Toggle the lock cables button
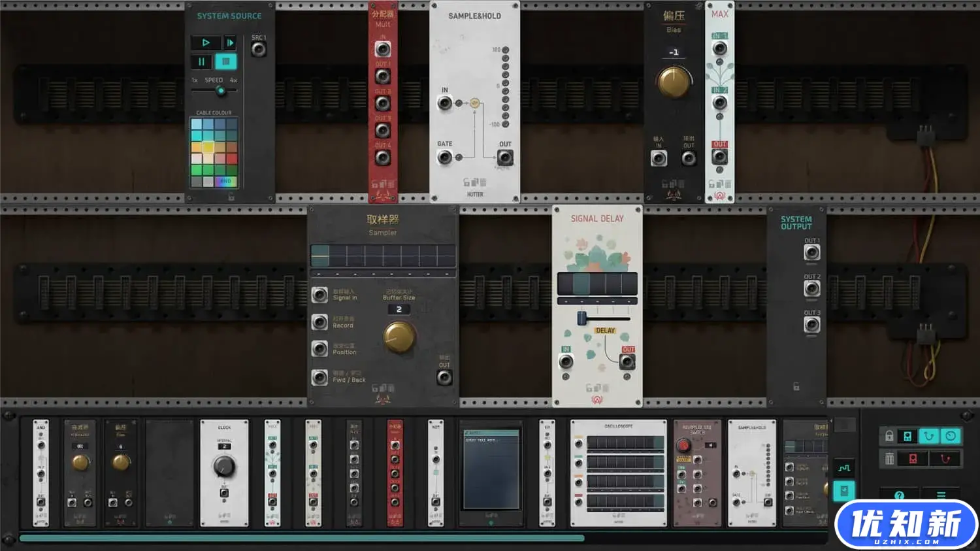980x551 pixels. pyautogui.click(x=928, y=436)
